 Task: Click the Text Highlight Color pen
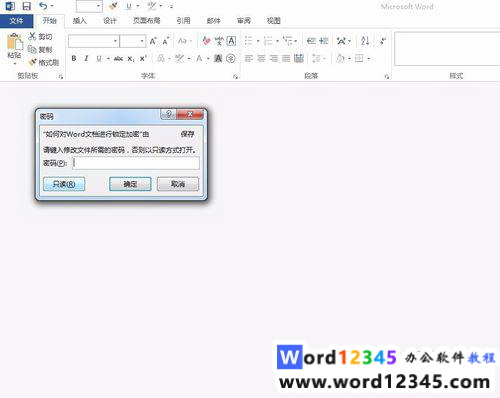[180, 59]
